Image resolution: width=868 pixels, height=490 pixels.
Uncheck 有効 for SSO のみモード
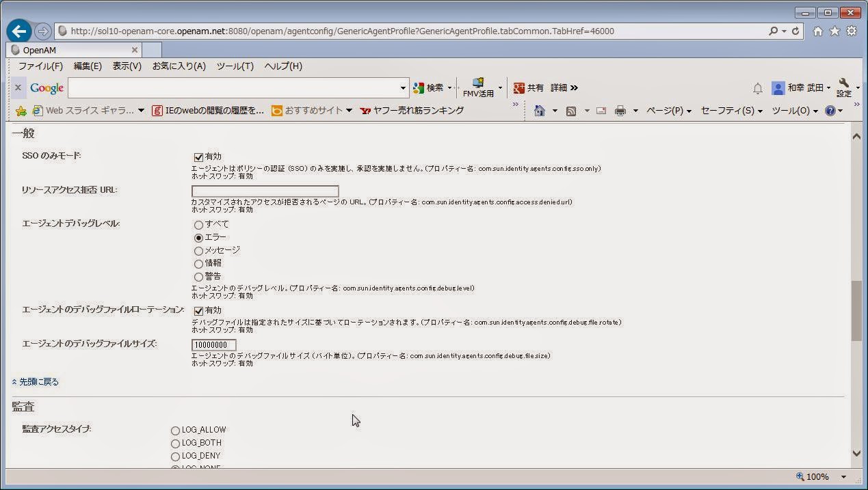(x=198, y=156)
